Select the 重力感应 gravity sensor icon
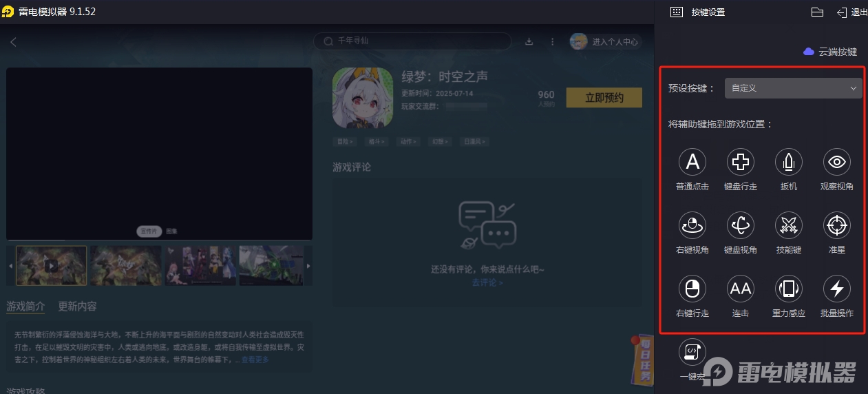The width and height of the screenshot is (868, 394). (789, 289)
